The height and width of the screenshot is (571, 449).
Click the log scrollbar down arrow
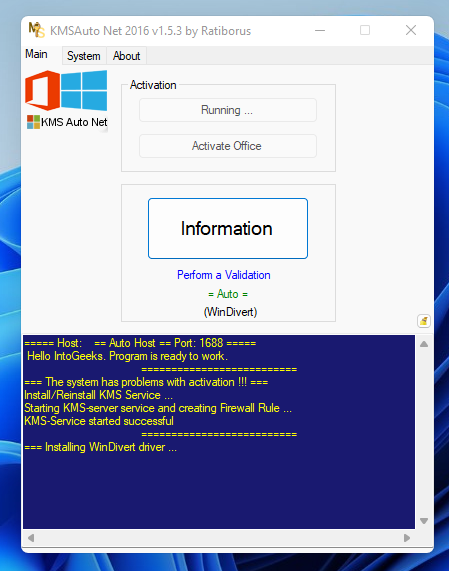[424, 521]
